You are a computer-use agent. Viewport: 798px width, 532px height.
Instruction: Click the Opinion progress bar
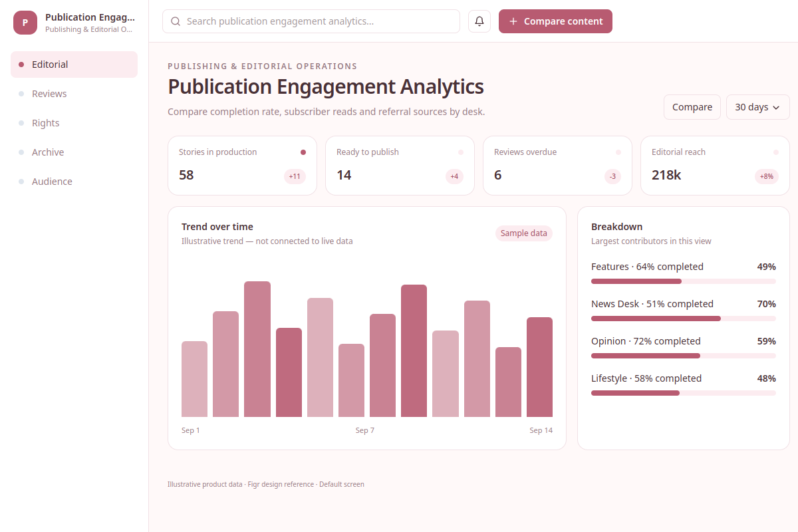pyautogui.click(x=684, y=356)
